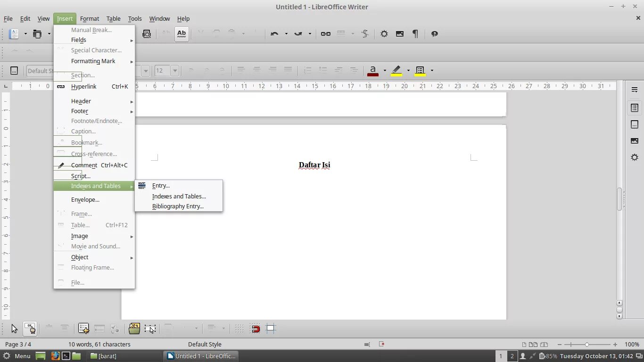This screenshot has width=644, height=362.
Task: Click the LibreOffice Help icon
Action: tap(435, 34)
